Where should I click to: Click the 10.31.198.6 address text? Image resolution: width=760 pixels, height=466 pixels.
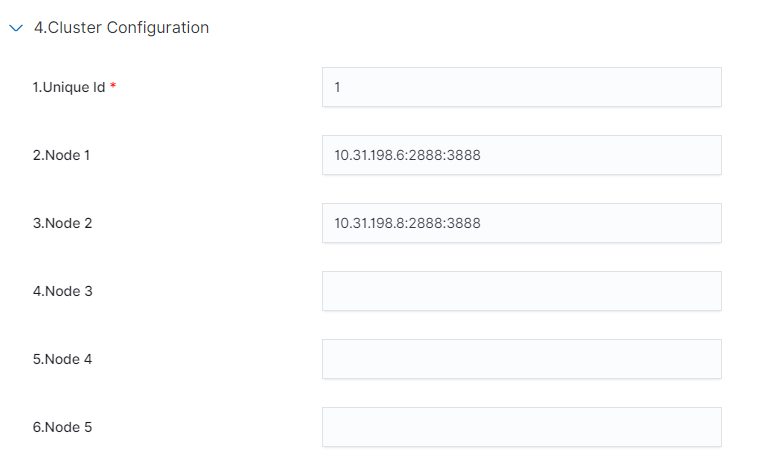[x=370, y=155]
